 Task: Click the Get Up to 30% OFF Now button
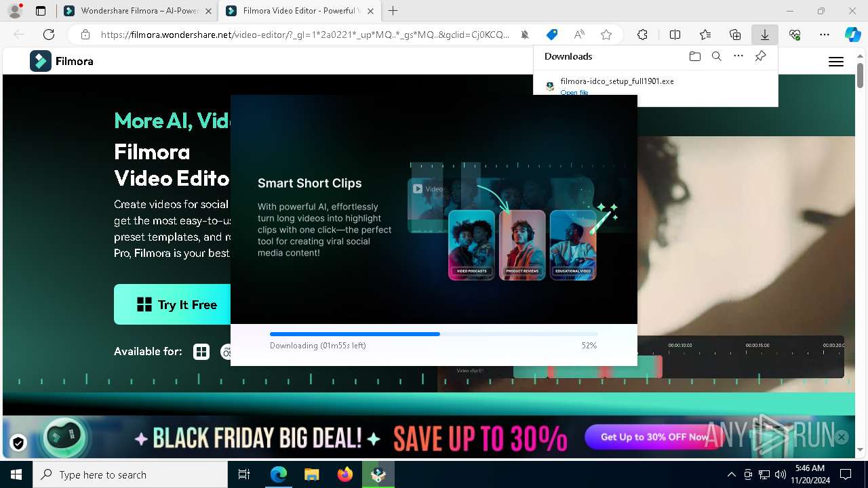(x=654, y=437)
